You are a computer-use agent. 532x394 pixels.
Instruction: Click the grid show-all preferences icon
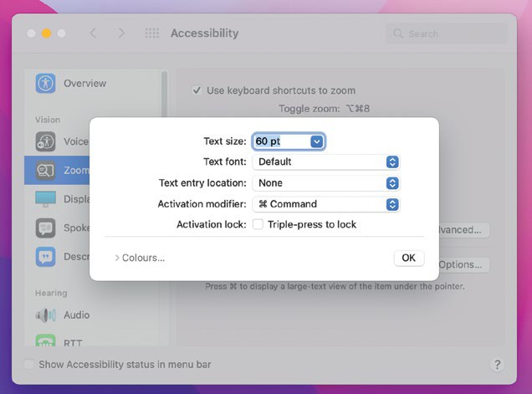(x=152, y=33)
